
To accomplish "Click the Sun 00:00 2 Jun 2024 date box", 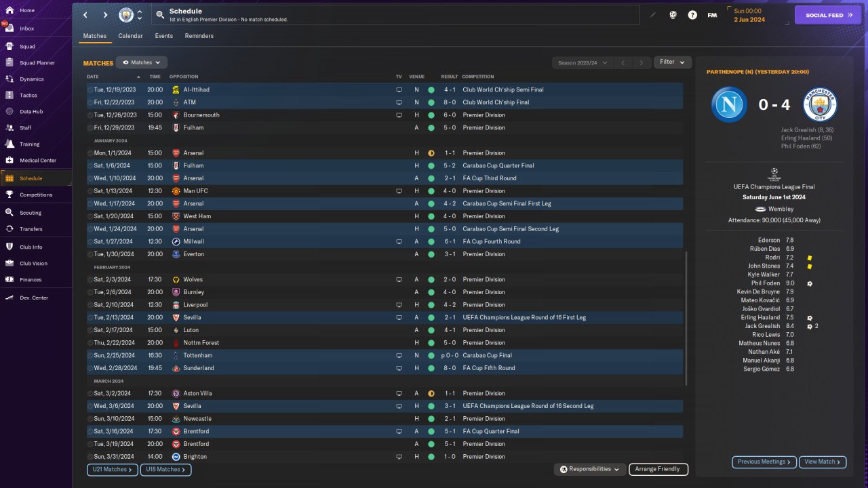I will 757,15.
